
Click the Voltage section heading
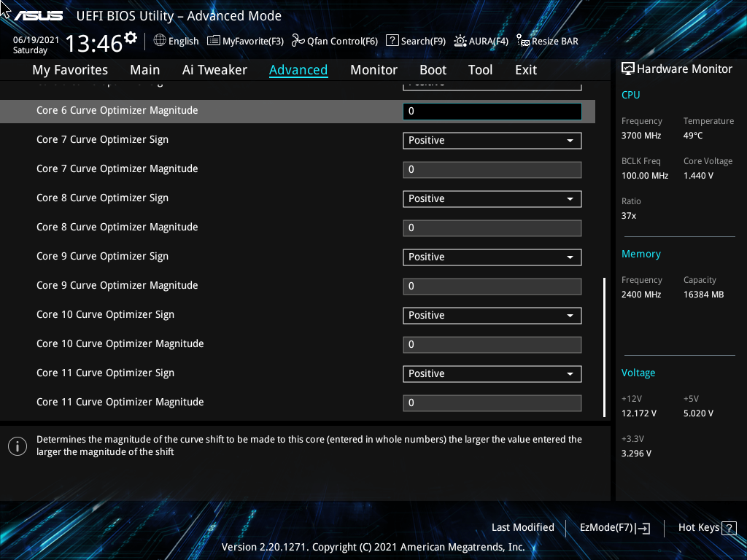pyautogui.click(x=638, y=373)
